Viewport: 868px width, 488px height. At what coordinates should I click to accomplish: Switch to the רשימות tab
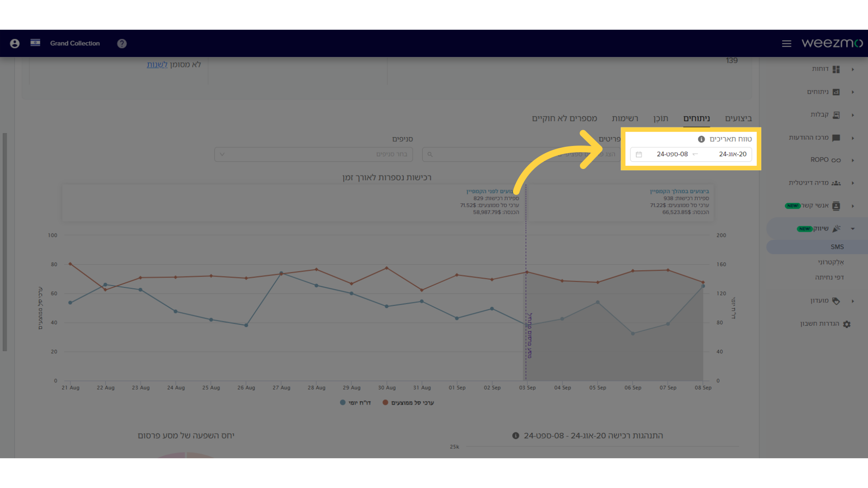pyautogui.click(x=625, y=118)
